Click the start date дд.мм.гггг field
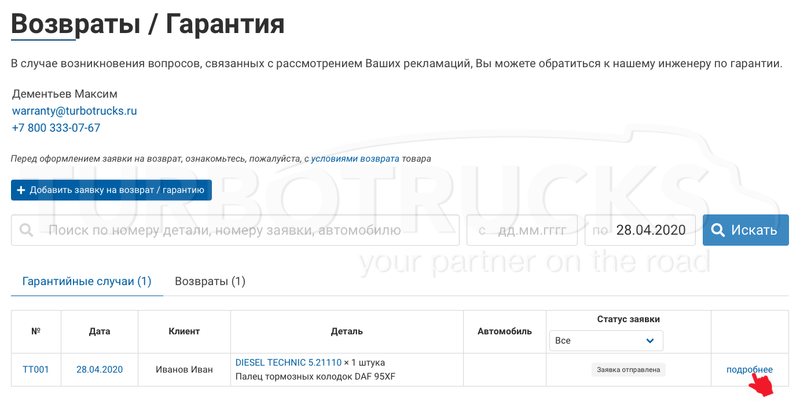Image resolution: width=800 pixels, height=401 pixels. tap(522, 230)
